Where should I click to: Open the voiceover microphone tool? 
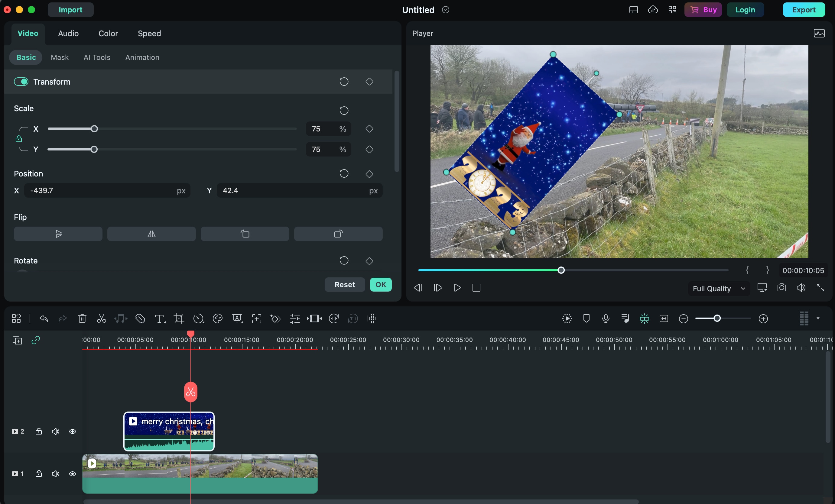[x=606, y=318]
